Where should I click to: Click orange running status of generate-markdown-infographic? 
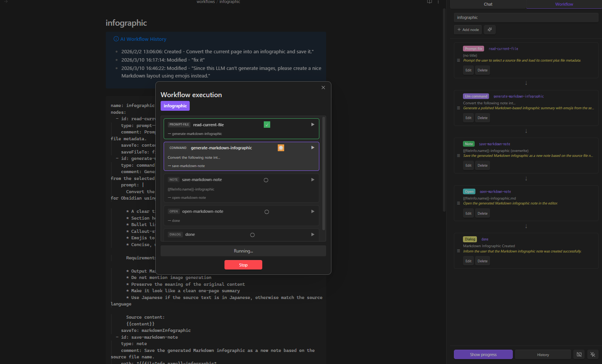click(281, 148)
